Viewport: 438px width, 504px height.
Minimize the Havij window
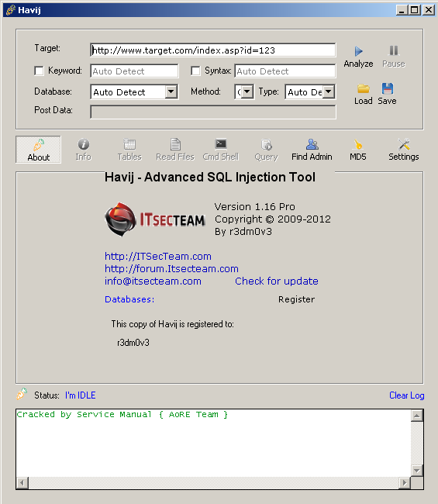click(401, 10)
